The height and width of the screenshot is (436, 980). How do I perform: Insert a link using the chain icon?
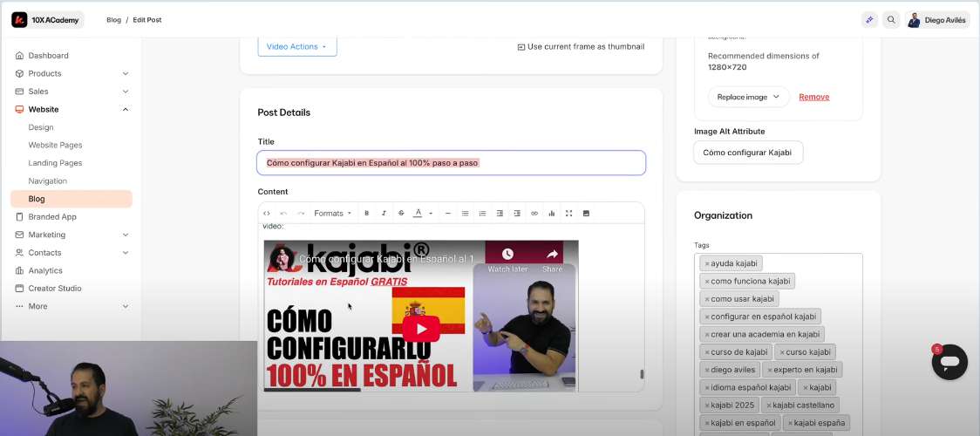[x=534, y=213]
